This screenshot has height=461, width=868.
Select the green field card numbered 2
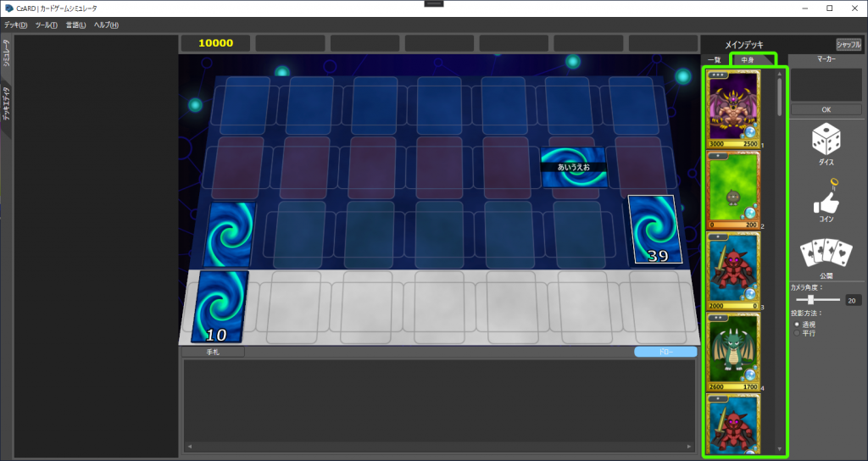[733, 190]
